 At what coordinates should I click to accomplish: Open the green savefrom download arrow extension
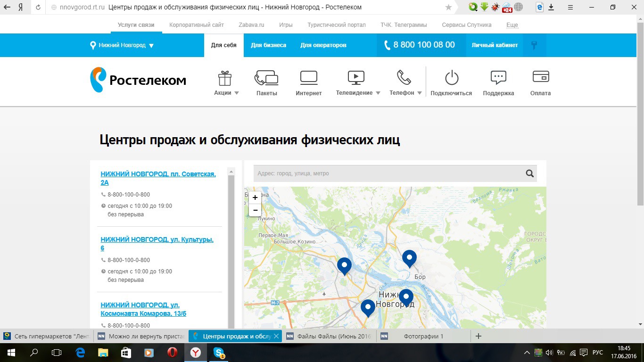click(x=484, y=7)
